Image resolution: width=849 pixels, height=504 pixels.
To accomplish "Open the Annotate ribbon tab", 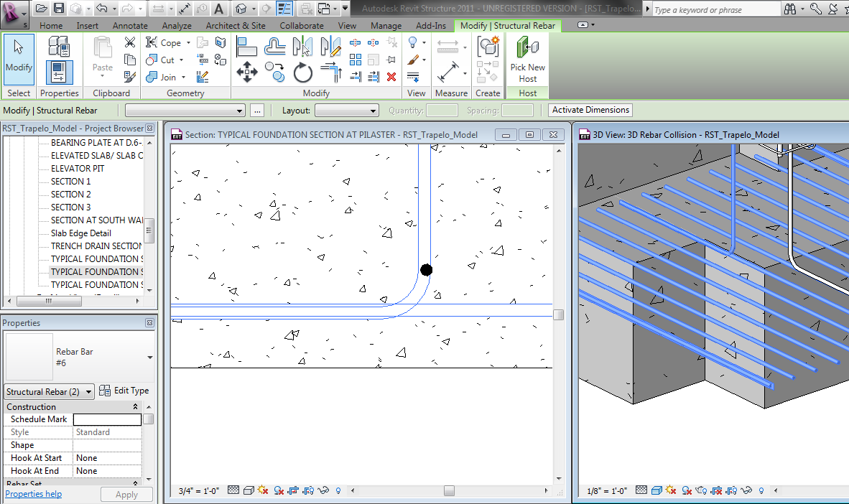I will click(x=130, y=25).
